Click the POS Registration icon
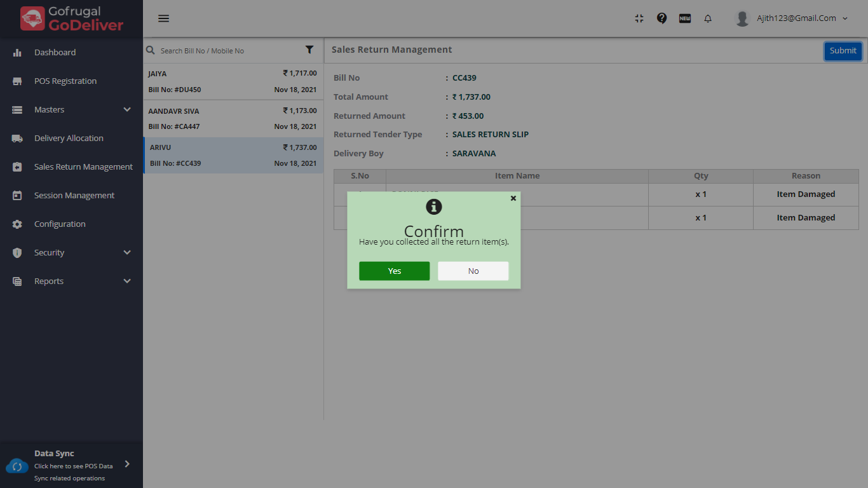 17,81
